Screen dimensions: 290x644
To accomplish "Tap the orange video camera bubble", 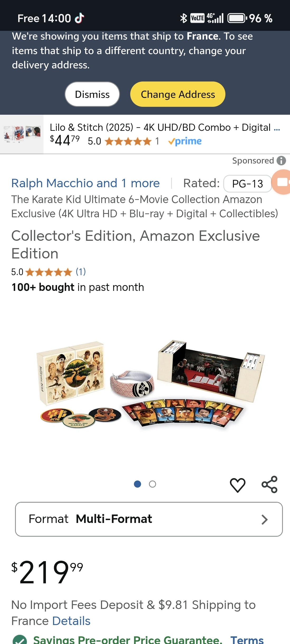I will coord(282,182).
